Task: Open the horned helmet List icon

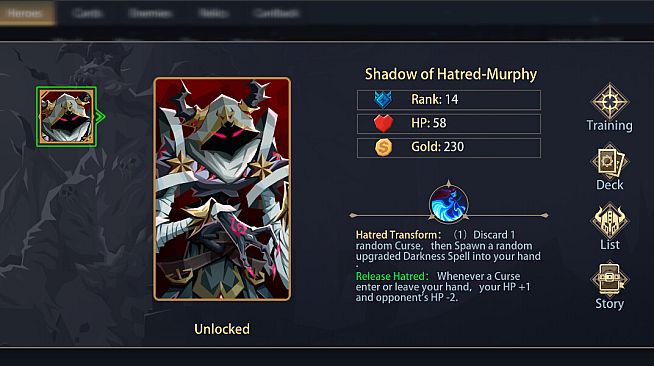Action: pyautogui.click(x=609, y=221)
